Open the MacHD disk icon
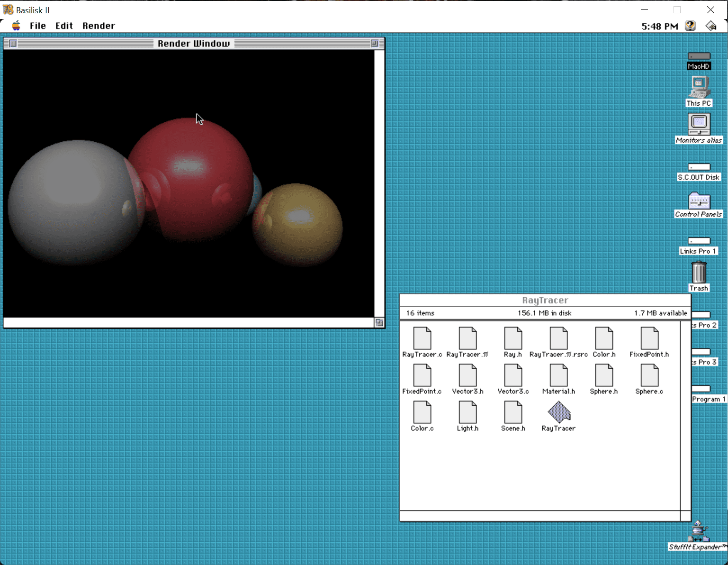 tap(699, 56)
